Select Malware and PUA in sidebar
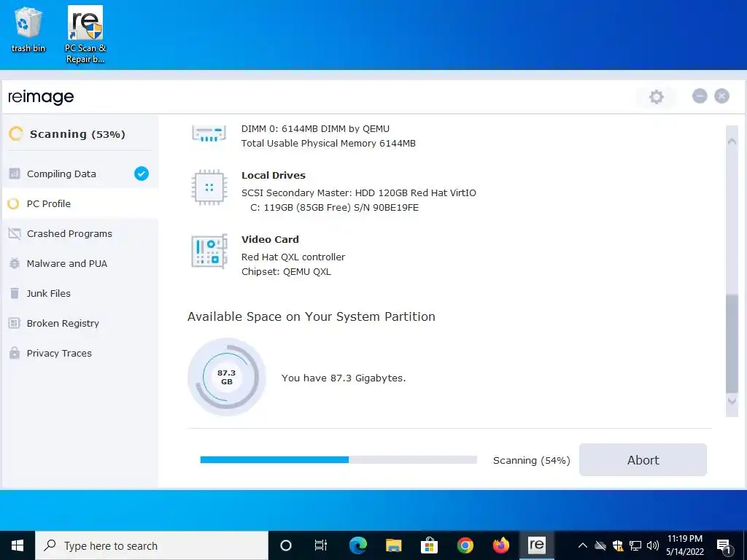This screenshot has height=560, width=747. [80, 264]
